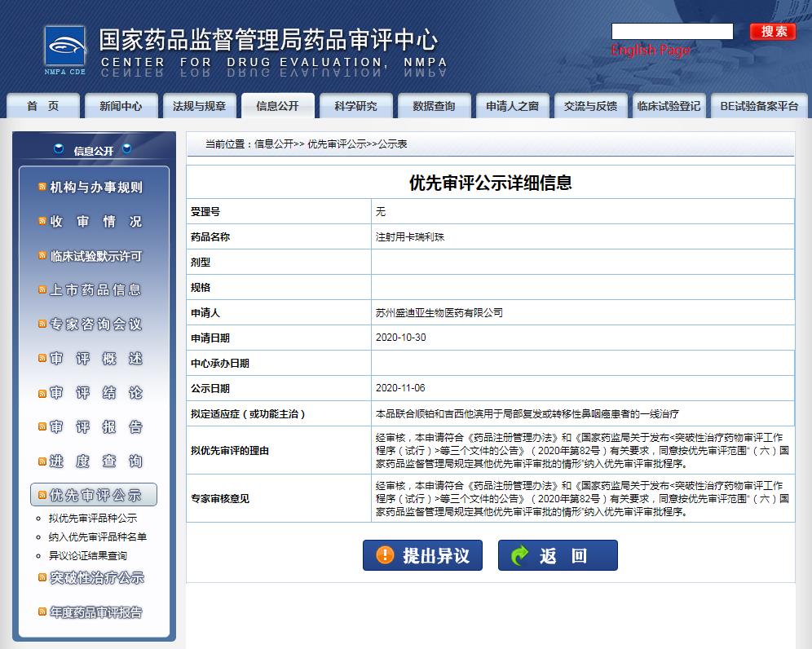Open 审评报告 in sidebar
The width and height of the screenshot is (812, 649).
click(x=96, y=426)
